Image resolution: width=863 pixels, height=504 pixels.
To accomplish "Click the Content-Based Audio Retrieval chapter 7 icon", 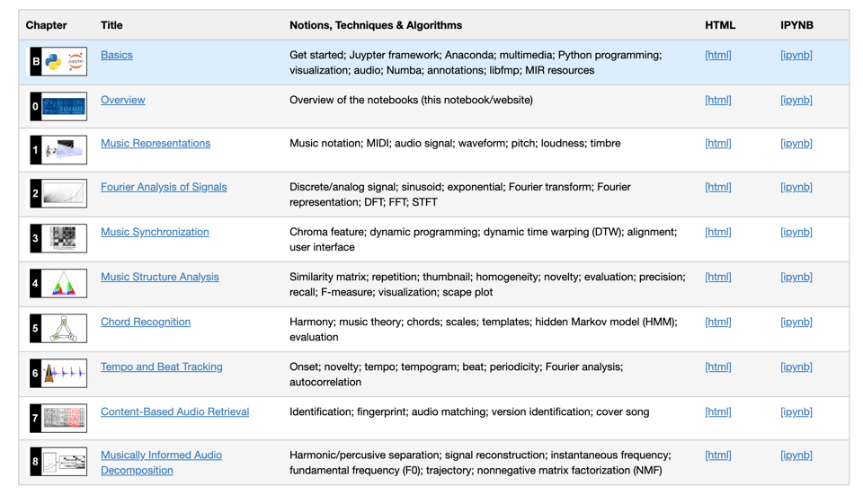I will coord(58,418).
